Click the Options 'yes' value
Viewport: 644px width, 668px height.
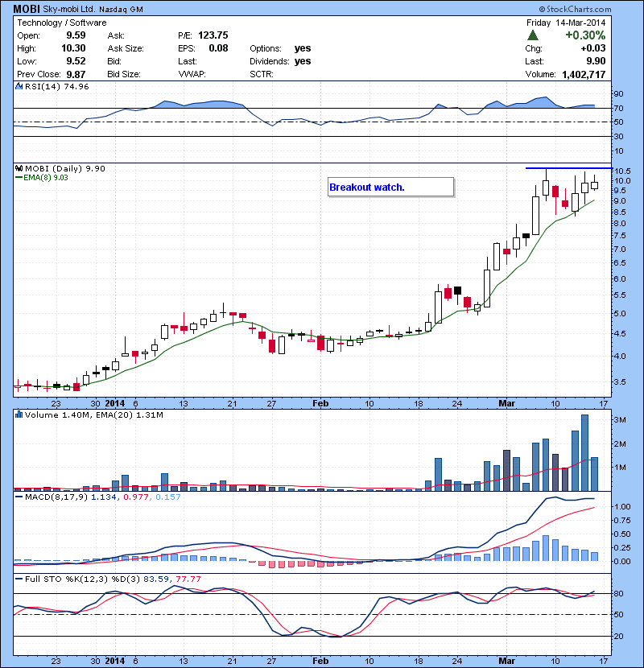coord(303,48)
